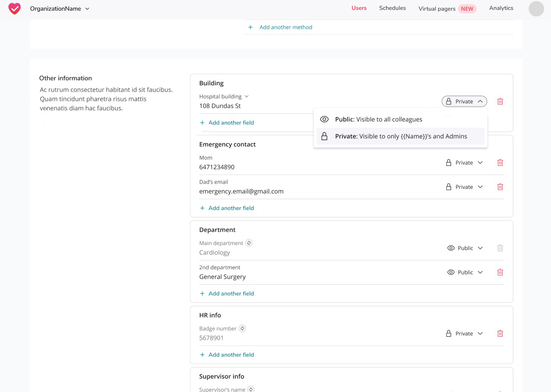
Task: Delete the Building visibility field
Action: coord(500,101)
